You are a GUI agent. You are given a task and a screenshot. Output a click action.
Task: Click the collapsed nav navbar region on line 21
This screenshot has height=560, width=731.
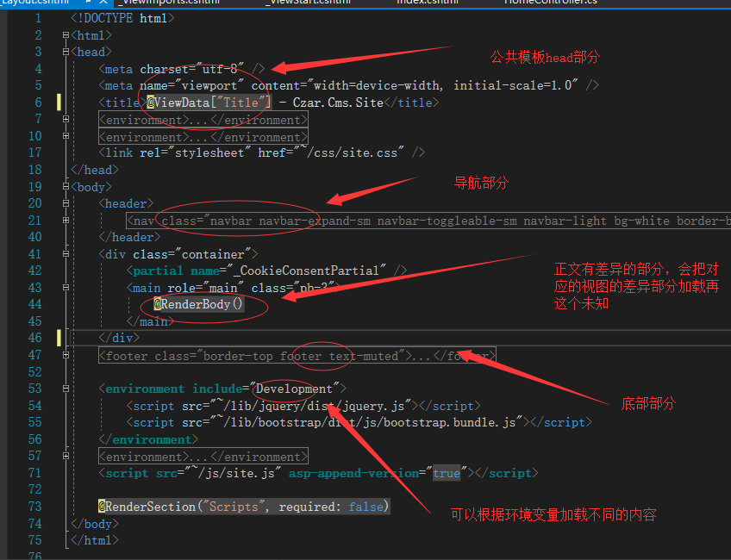coord(429,221)
